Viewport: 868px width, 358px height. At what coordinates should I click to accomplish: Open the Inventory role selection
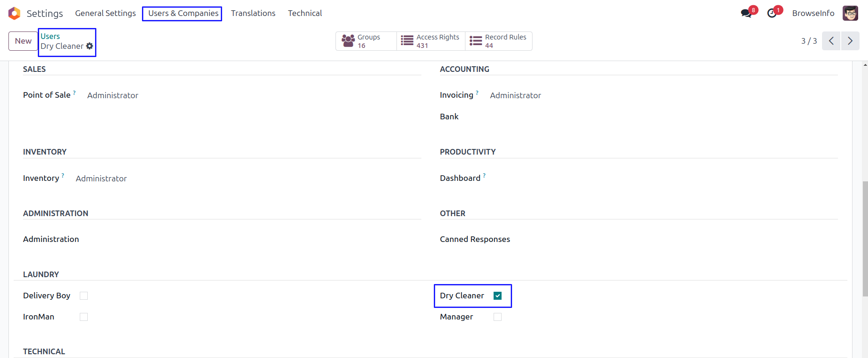click(x=101, y=179)
